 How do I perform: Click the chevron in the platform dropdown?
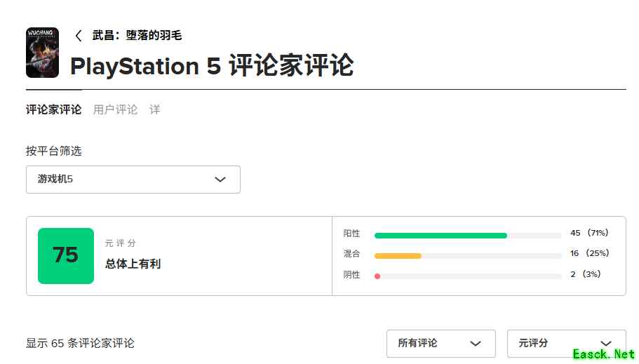click(x=220, y=180)
